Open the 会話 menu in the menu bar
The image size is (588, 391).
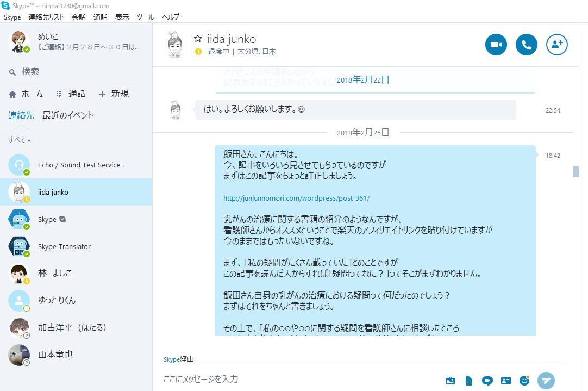click(x=79, y=17)
